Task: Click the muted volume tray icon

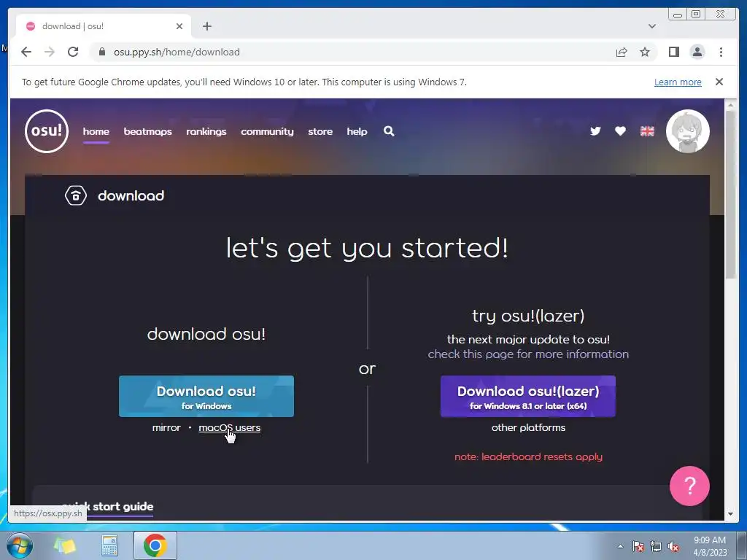Action: point(673,546)
